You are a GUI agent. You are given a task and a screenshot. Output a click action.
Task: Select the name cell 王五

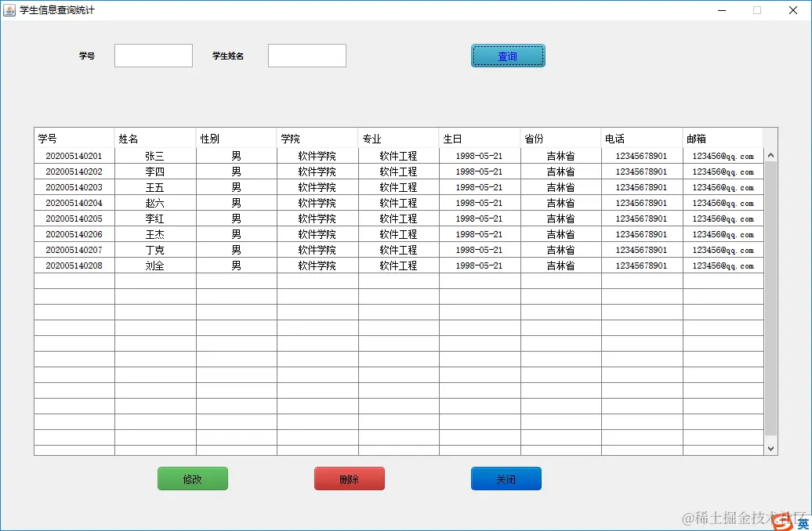tap(155, 187)
